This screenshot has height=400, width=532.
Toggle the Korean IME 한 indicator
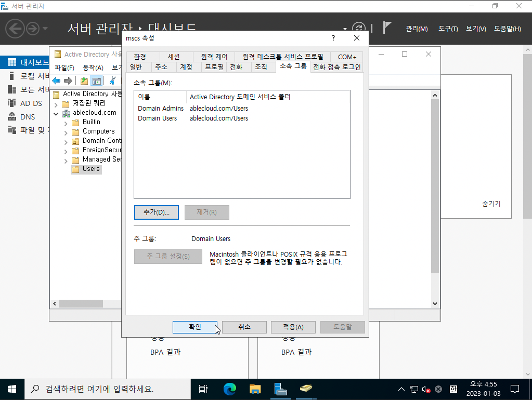point(453,389)
